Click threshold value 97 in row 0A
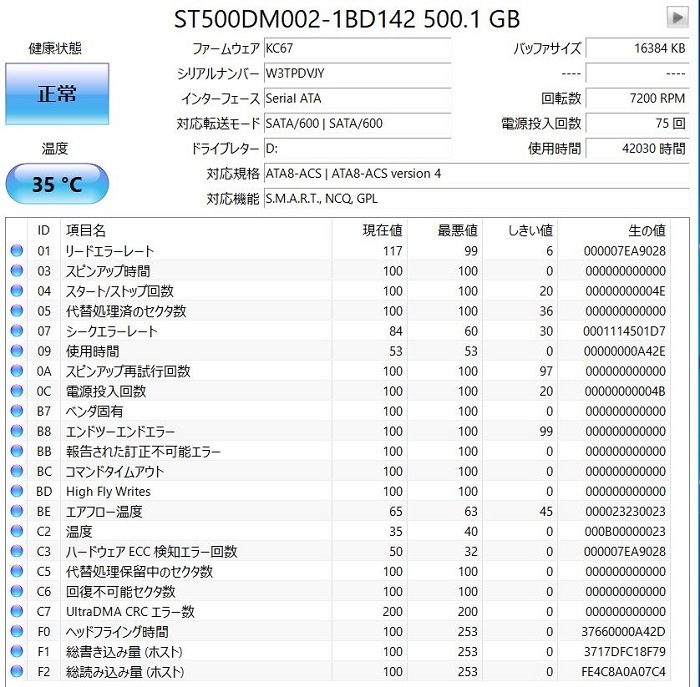The width and height of the screenshot is (700, 687). pos(546,371)
